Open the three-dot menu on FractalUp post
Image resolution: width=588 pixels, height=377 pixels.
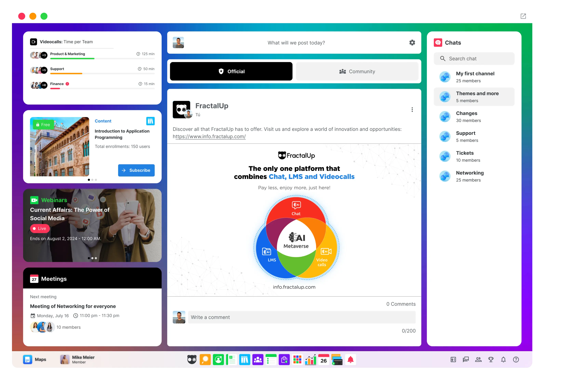click(412, 110)
